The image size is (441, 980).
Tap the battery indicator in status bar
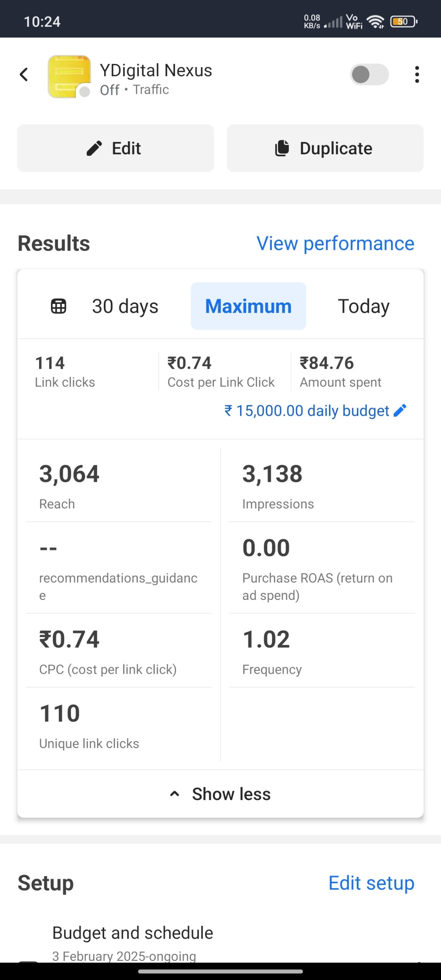(x=403, y=22)
